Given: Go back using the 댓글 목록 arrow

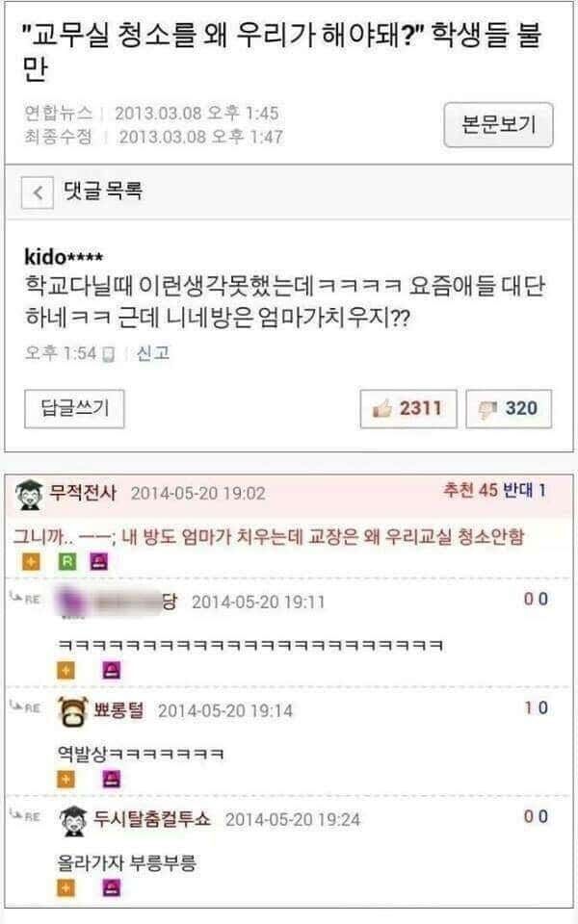Looking at the screenshot, I should [x=38, y=192].
